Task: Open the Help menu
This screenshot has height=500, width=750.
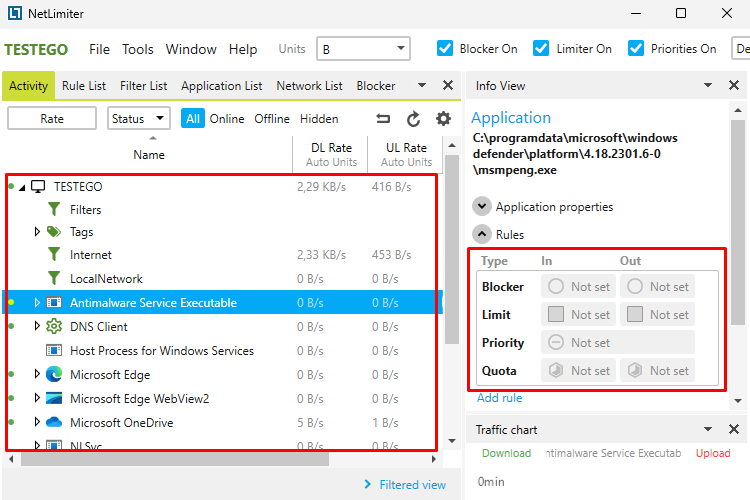Action: point(243,49)
